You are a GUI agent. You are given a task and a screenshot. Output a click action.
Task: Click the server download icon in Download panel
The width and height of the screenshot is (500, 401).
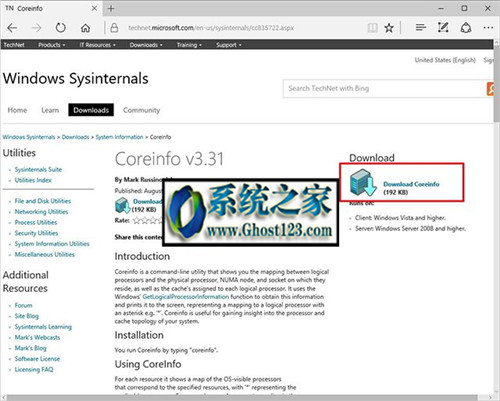pyautogui.click(x=363, y=183)
